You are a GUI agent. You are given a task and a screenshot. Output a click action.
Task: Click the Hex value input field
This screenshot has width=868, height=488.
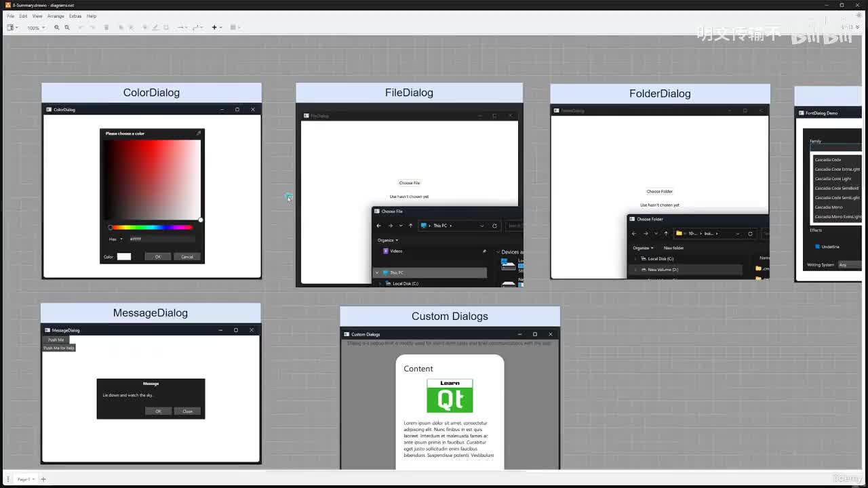click(x=162, y=239)
